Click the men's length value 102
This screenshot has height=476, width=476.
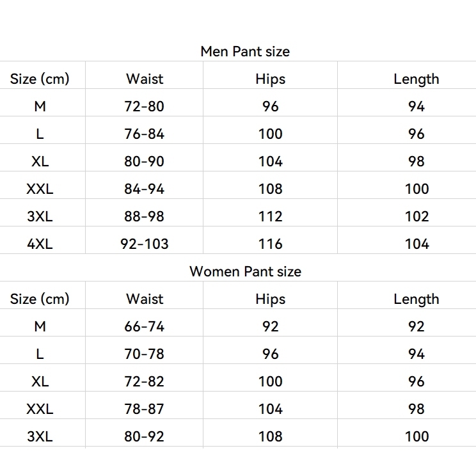pos(416,216)
